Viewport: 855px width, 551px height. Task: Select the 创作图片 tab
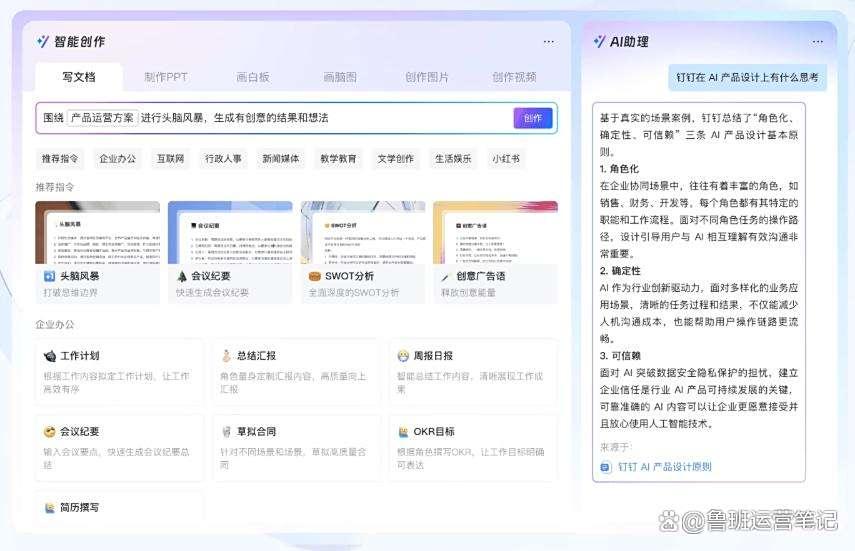point(427,77)
